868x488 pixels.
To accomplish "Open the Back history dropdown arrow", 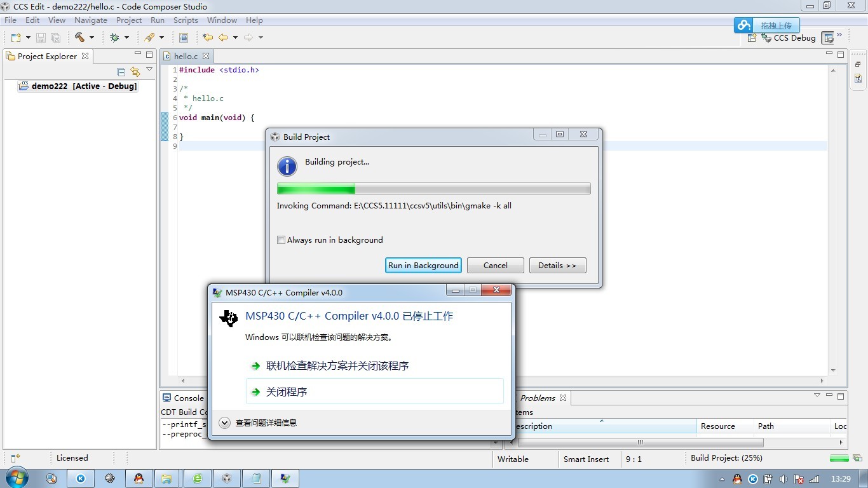I will [x=235, y=37].
